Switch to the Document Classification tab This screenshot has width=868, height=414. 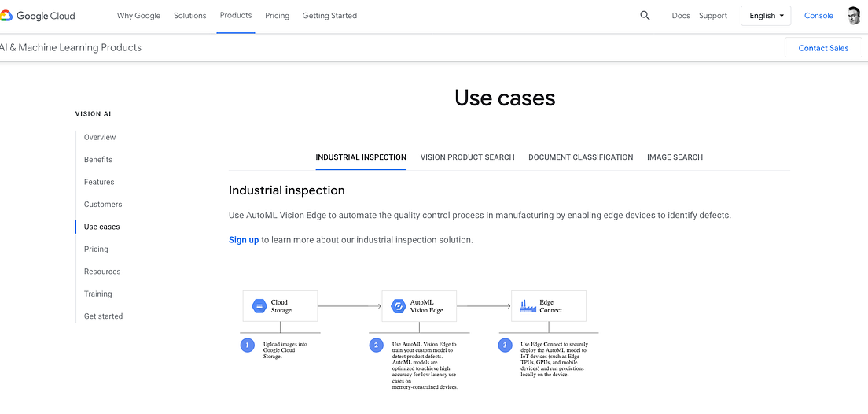(x=581, y=157)
